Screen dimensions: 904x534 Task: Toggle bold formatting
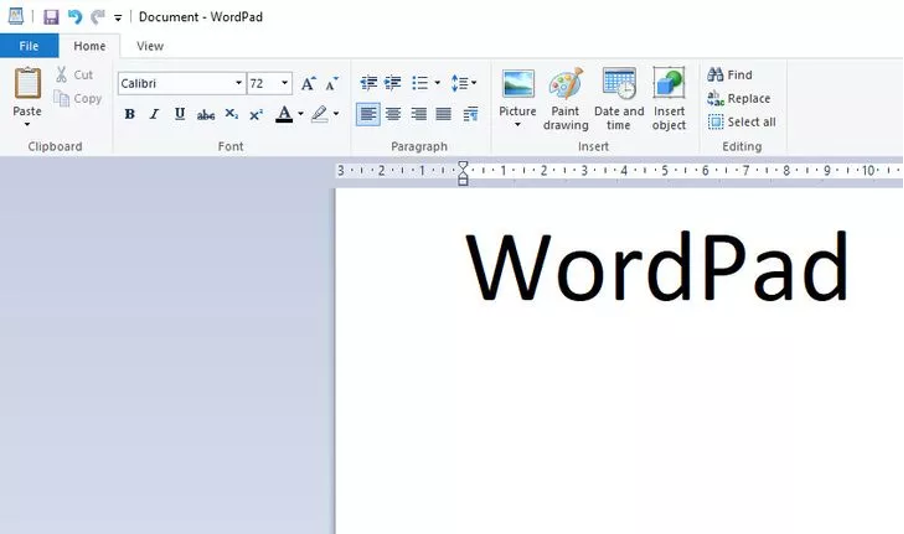130,114
